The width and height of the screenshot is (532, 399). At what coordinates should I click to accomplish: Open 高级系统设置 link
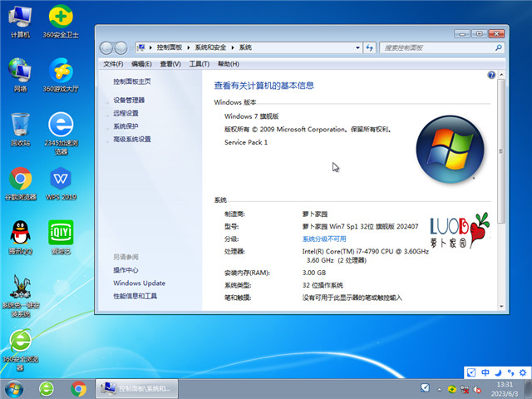(x=132, y=139)
